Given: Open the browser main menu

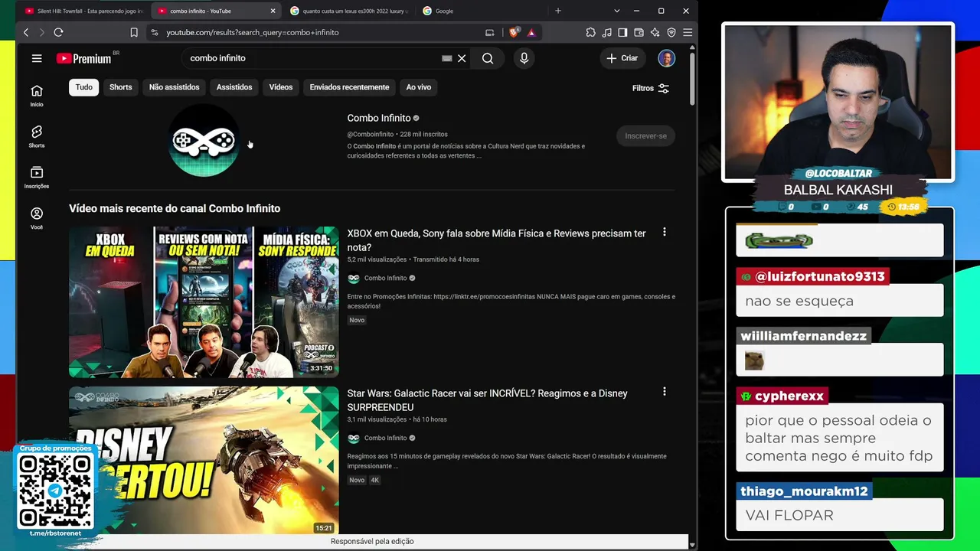Looking at the screenshot, I should click(688, 32).
